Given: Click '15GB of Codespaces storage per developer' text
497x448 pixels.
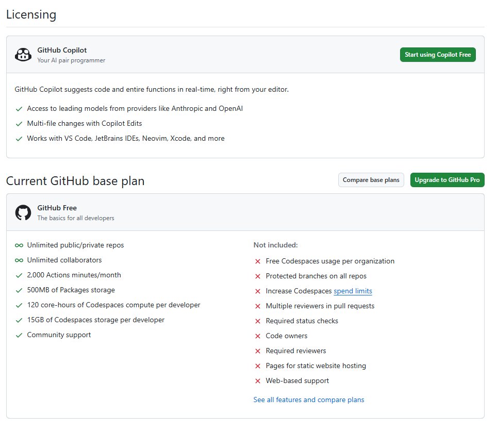Looking at the screenshot, I should pos(96,320).
